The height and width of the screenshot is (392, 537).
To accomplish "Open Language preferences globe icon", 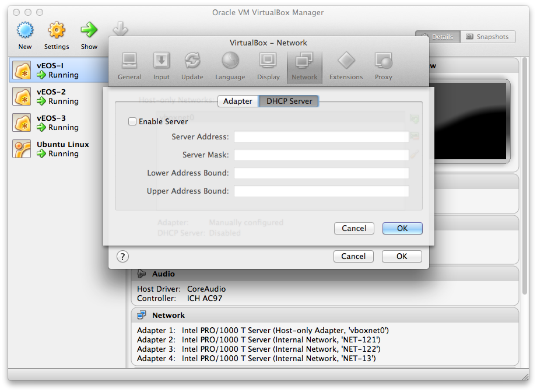I will 230,61.
